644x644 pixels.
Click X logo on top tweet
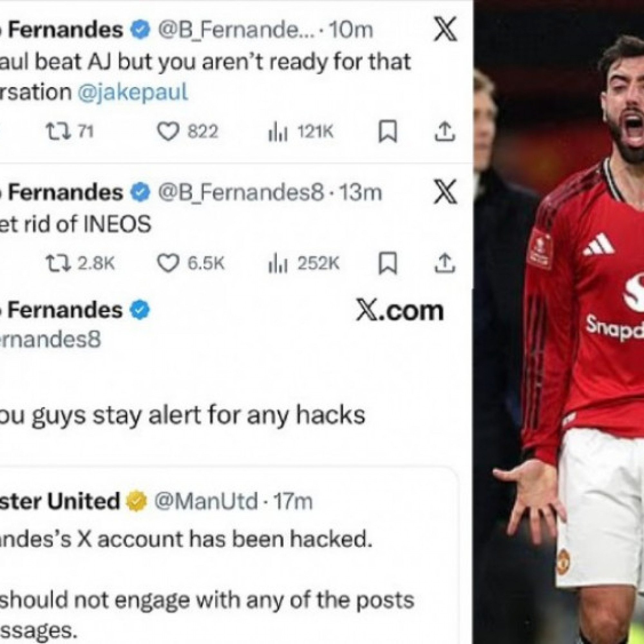pos(445,30)
